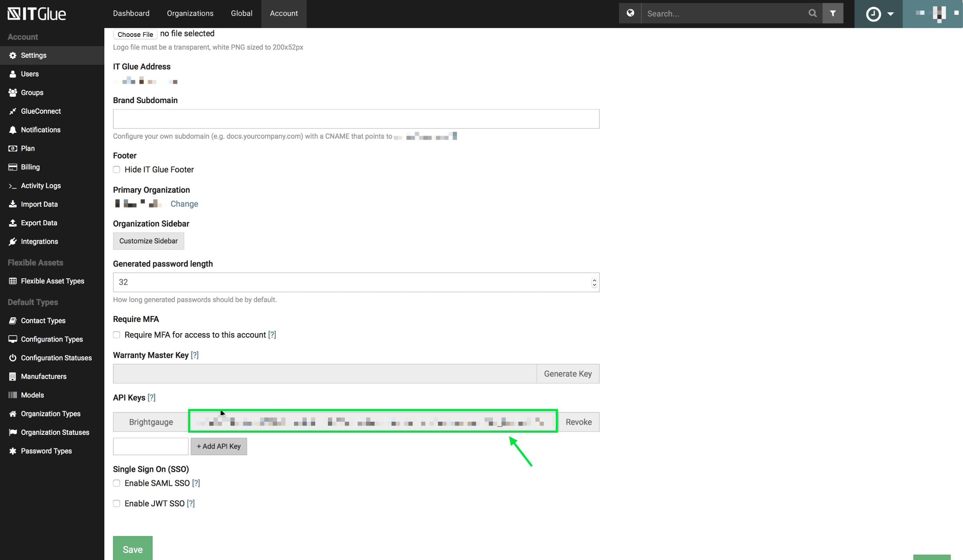
Task: Adjust the generated password length stepper
Action: pos(593,282)
